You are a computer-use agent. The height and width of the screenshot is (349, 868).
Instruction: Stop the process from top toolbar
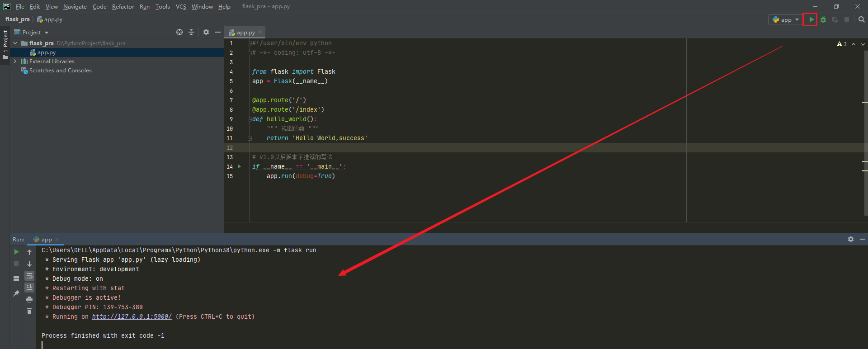pyautogui.click(x=847, y=19)
